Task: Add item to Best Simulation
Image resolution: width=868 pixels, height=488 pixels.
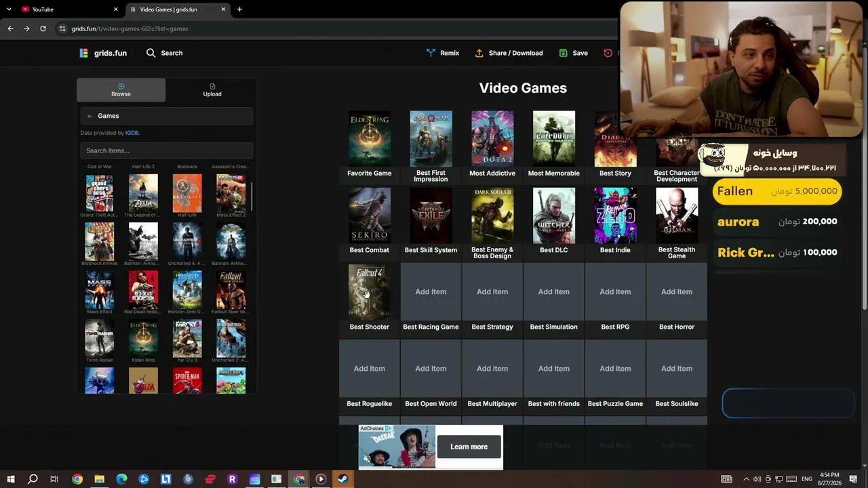Action: pos(554,291)
